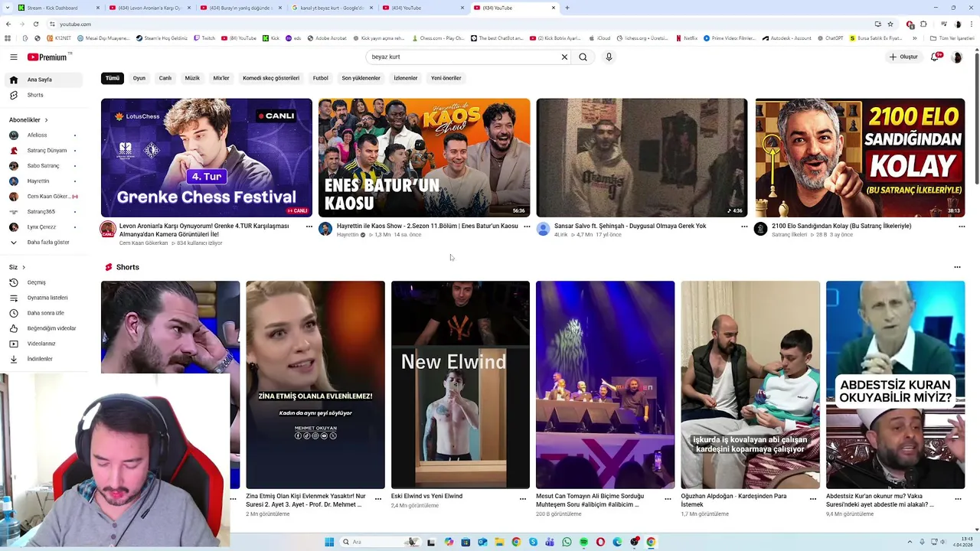The image size is (980, 551).
Task: Select the Oyun filter chip
Action: (x=139, y=78)
